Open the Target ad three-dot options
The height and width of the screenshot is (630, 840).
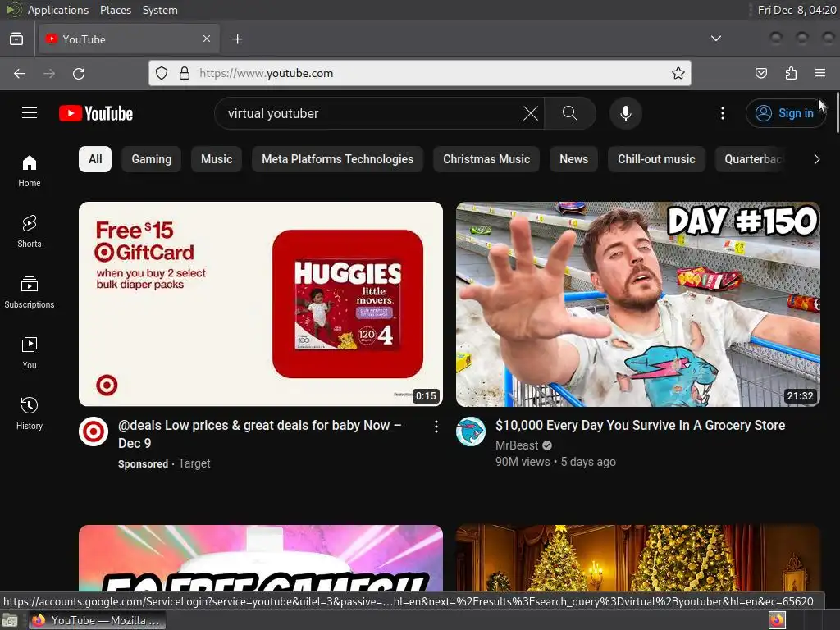pyautogui.click(x=436, y=426)
